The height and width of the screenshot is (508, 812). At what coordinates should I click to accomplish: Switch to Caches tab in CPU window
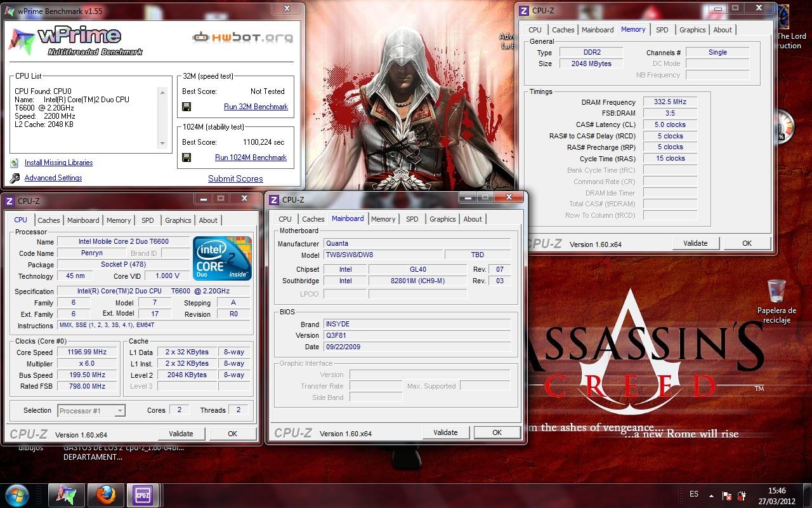point(49,220)
